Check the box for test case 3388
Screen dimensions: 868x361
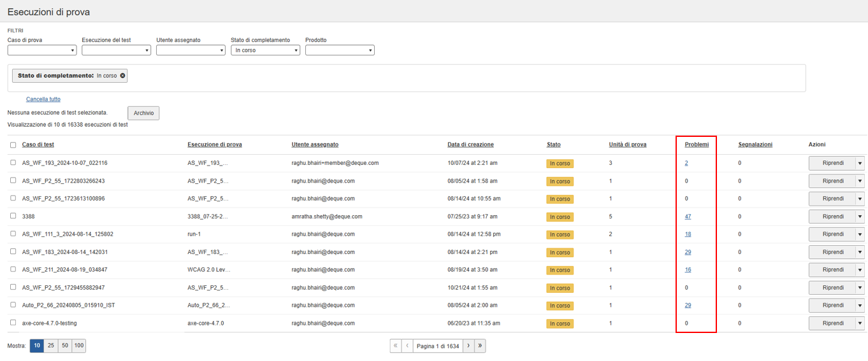[x=13, y=216]
